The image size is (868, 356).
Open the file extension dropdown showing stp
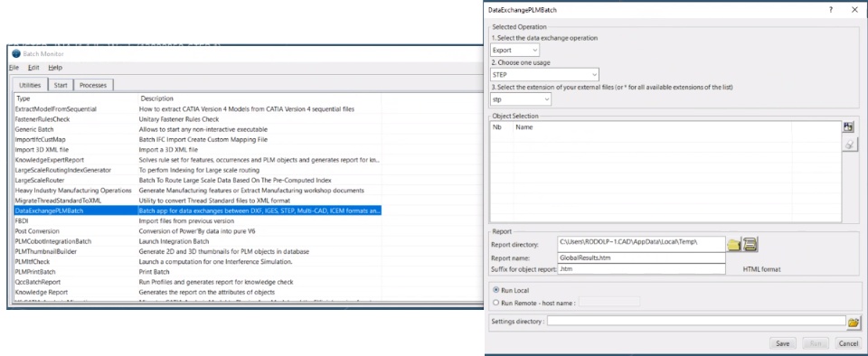click(521, 99)
